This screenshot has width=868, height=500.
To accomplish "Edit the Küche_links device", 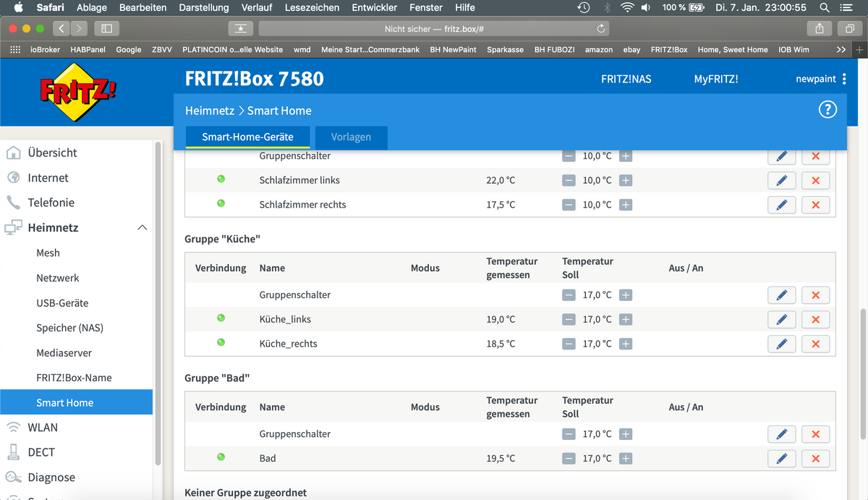I will pyautogui.click(x=781, y=319).
